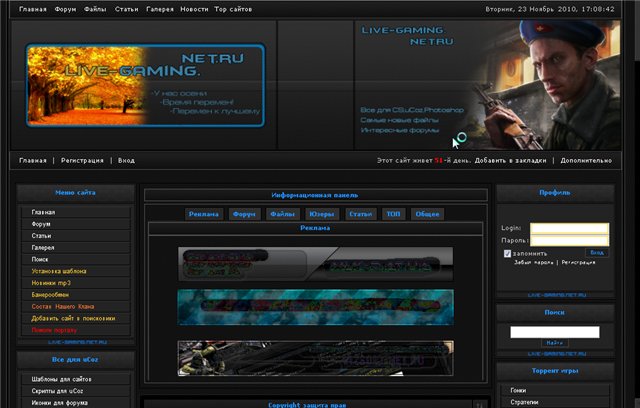
Task: Click the soldier header image
Action: tap(488, 85)
